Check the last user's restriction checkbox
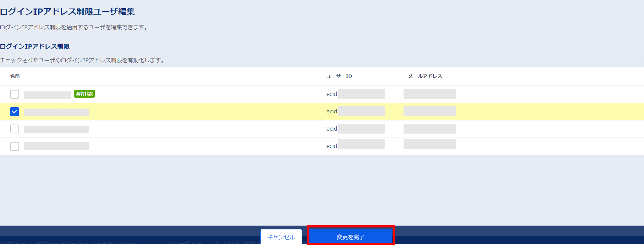 click(14, 146)
